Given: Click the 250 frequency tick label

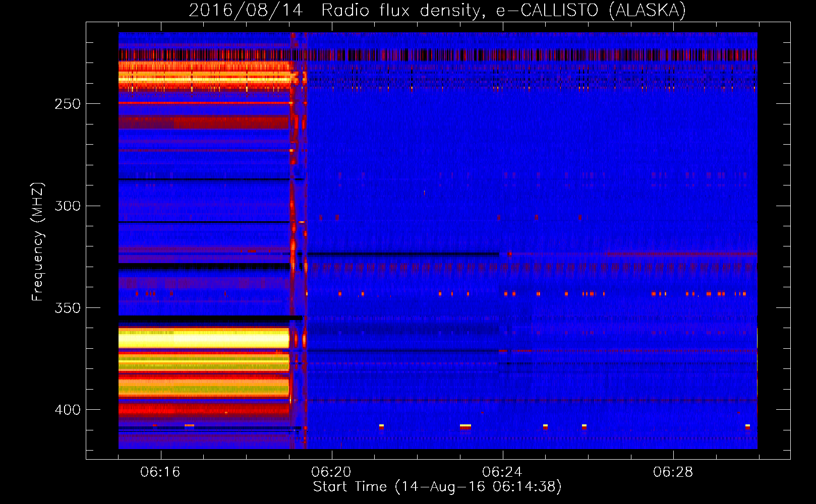Looking at the screenshot, I should (68, 104).
